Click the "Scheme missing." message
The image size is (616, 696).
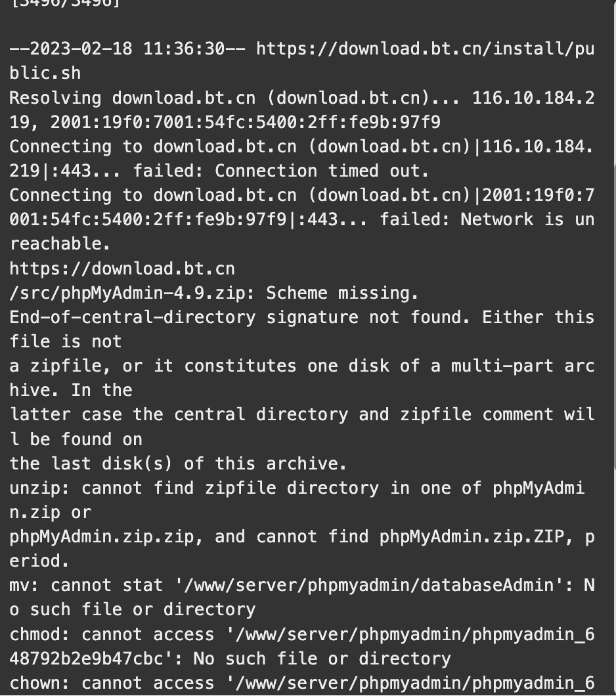click(x=342, y=293)
